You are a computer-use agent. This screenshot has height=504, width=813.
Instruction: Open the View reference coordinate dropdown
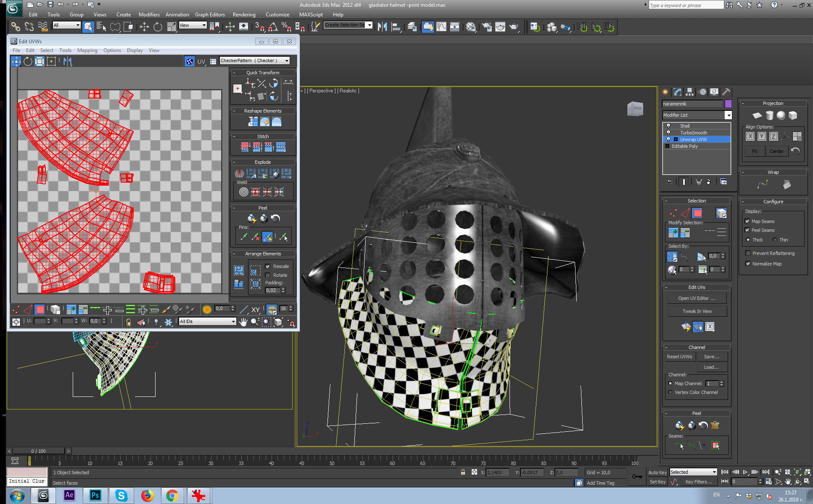193,25
